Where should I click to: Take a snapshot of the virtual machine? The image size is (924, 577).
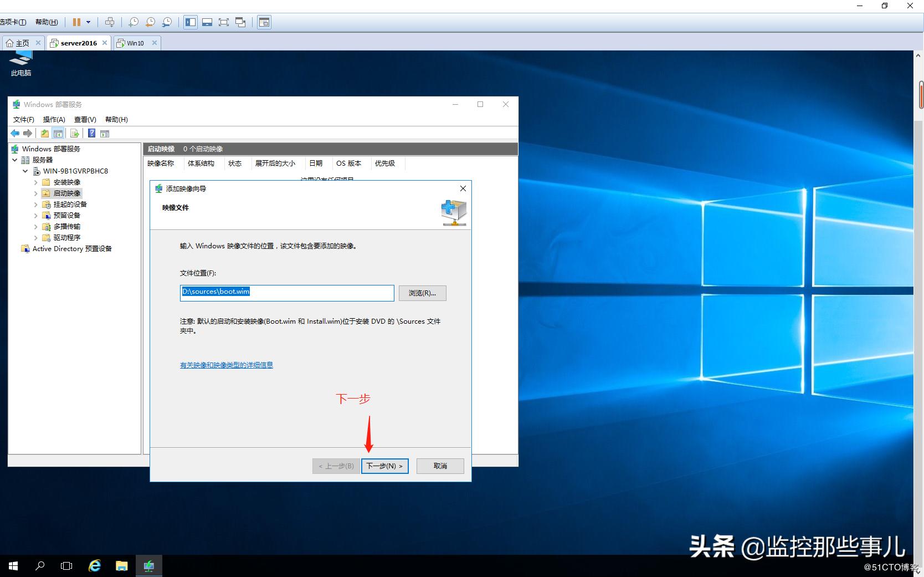pyautogui.click(x=134, y=22)
